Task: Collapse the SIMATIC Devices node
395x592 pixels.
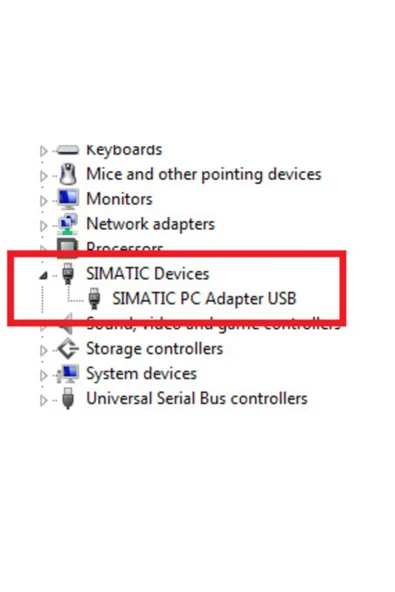Action: point(43,275)
